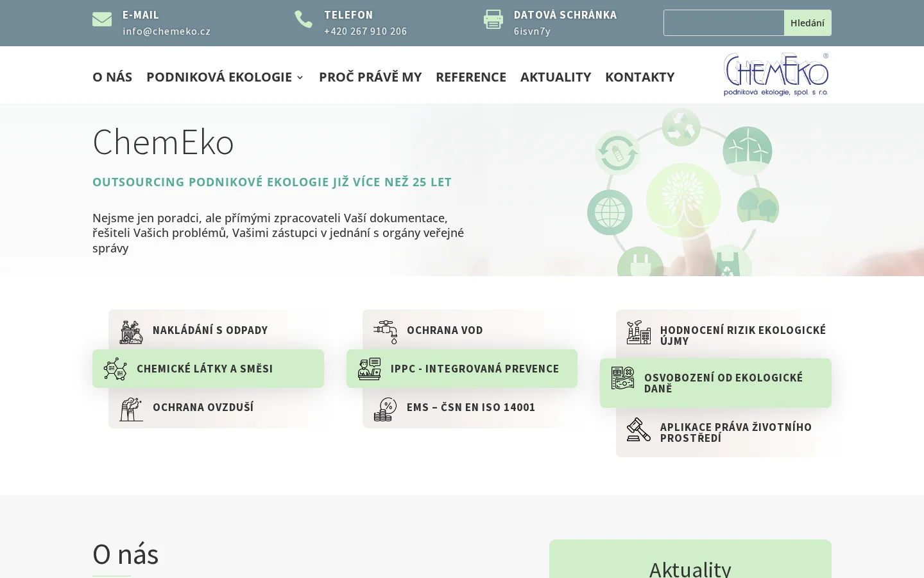Open the ChemEko logo homepage link

click(x=776, y=74)
